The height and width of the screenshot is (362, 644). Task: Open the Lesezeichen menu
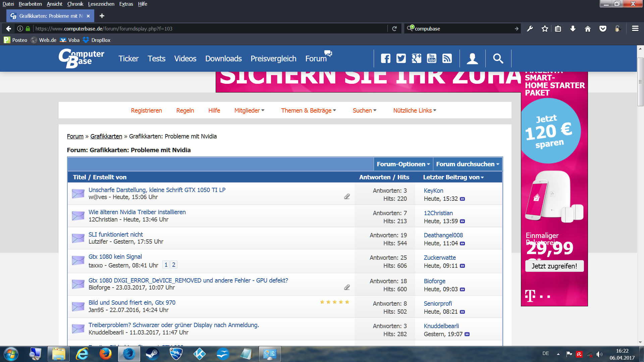(x=101, y=4)
